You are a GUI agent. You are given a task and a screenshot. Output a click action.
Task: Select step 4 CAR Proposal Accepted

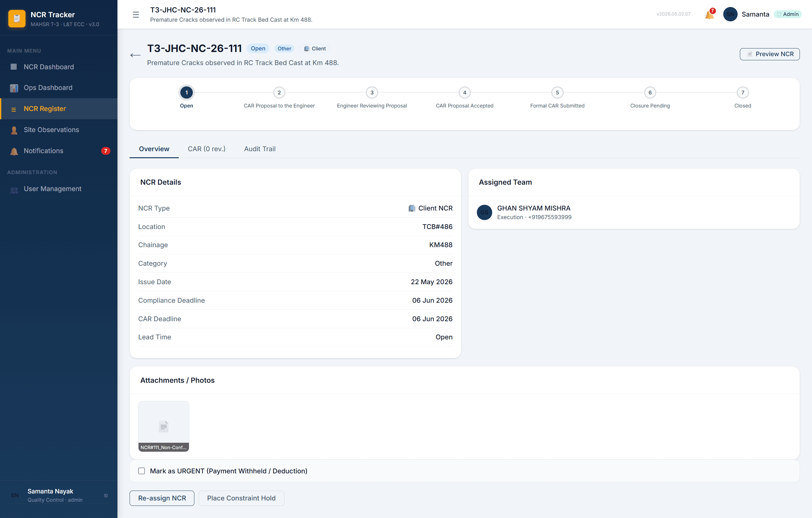pos(464,93)
